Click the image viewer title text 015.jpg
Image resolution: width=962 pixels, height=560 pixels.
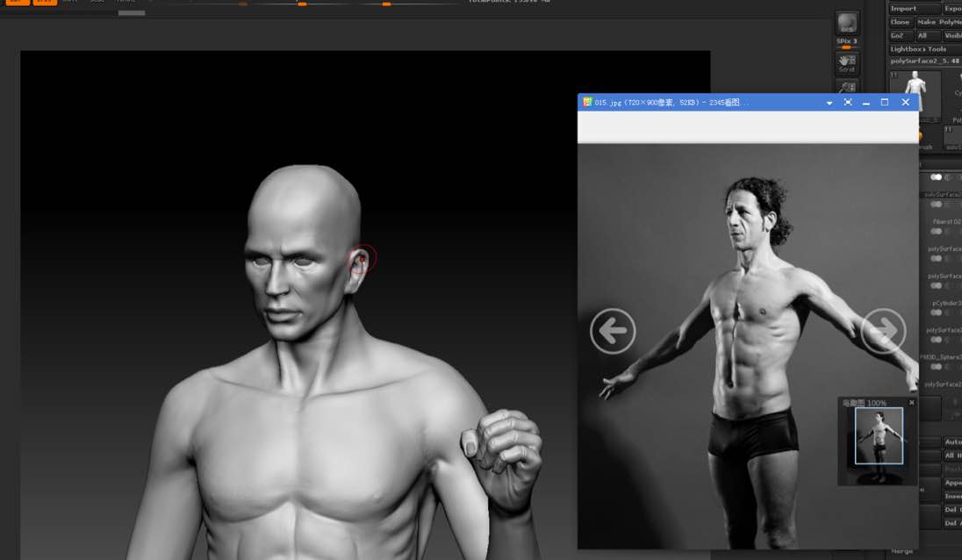tap(608, 103)
